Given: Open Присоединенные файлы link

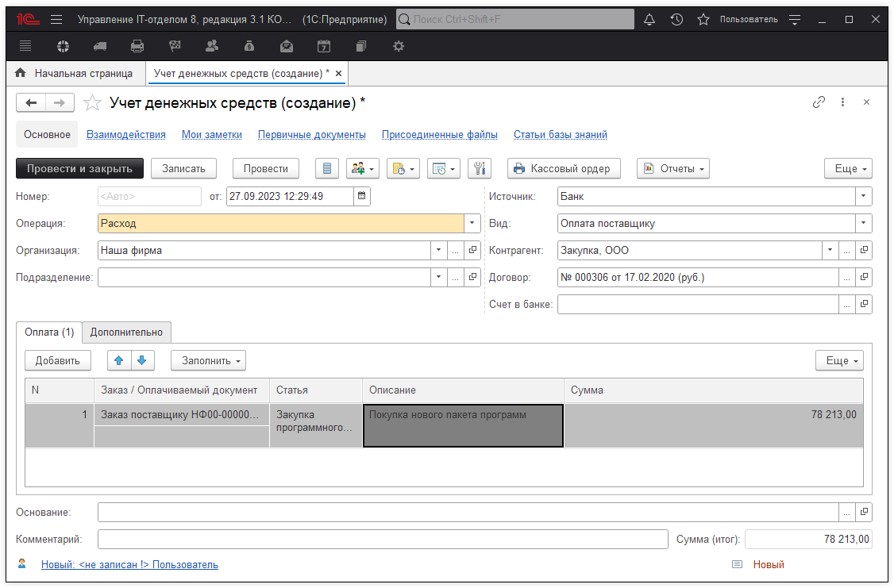Looking at the screenshot, I should pos(439,135).
